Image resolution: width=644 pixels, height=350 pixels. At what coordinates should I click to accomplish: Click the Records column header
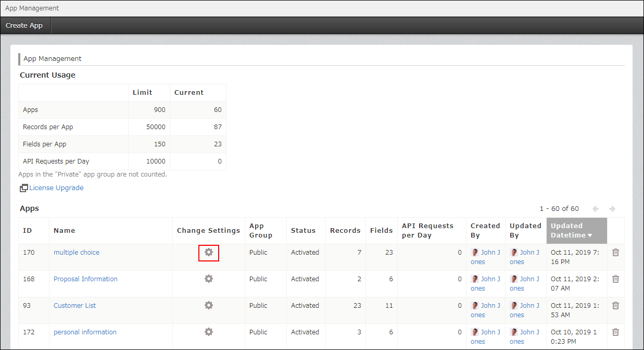click(345, 230)
